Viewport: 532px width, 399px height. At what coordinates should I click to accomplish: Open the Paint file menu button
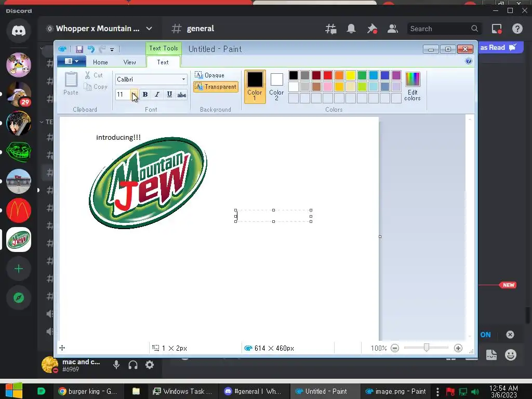(x=71, y=61)
